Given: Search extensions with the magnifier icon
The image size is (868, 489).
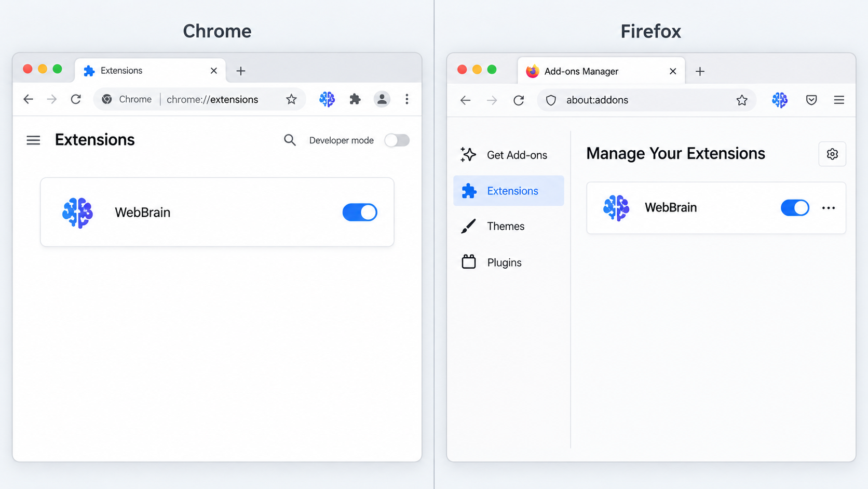Looking at the screenshot, I should pyautogui.click(x=290, y=140).
